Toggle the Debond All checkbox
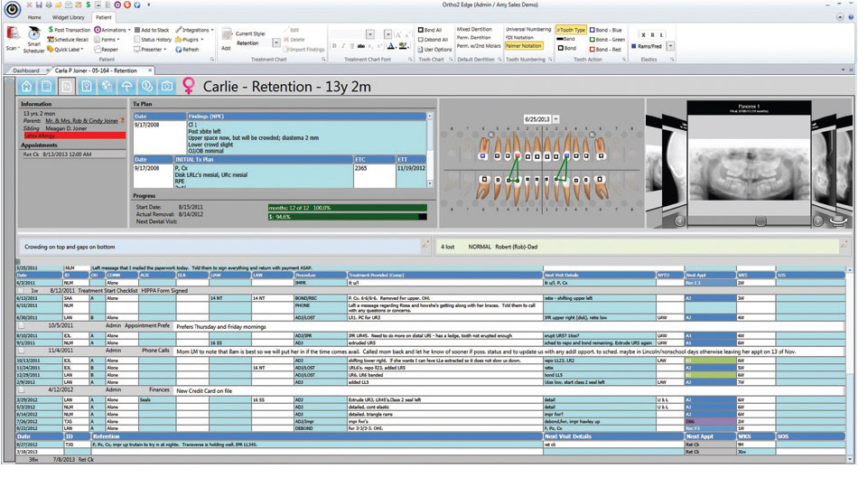This screenshot has width=868, height=478. pos(421,40)
